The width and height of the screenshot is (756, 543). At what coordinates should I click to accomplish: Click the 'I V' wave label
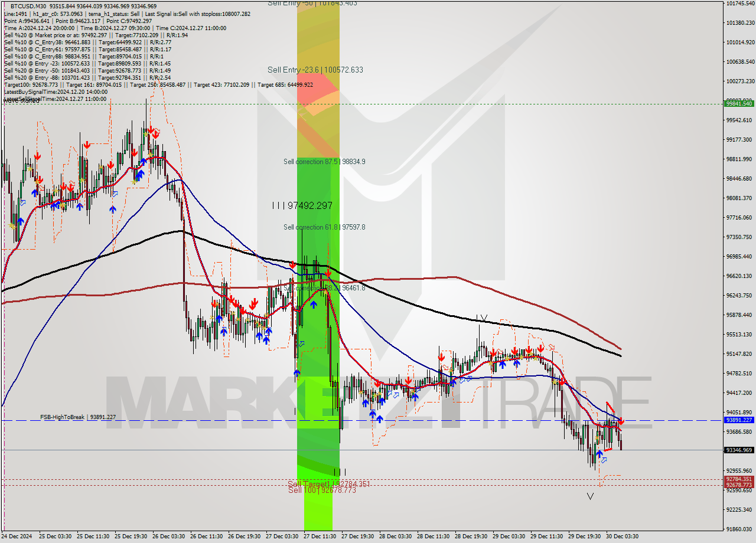481,319
